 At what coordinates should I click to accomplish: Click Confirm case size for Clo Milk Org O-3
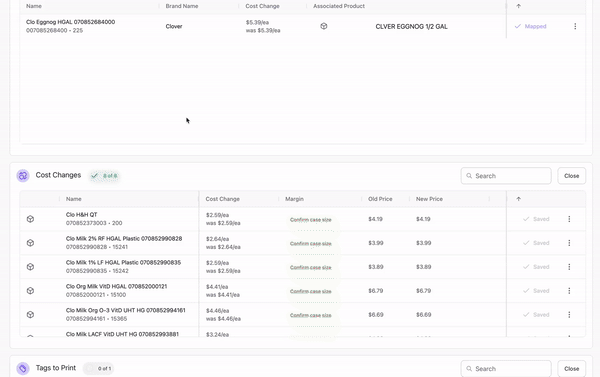(x=311, y=315)
